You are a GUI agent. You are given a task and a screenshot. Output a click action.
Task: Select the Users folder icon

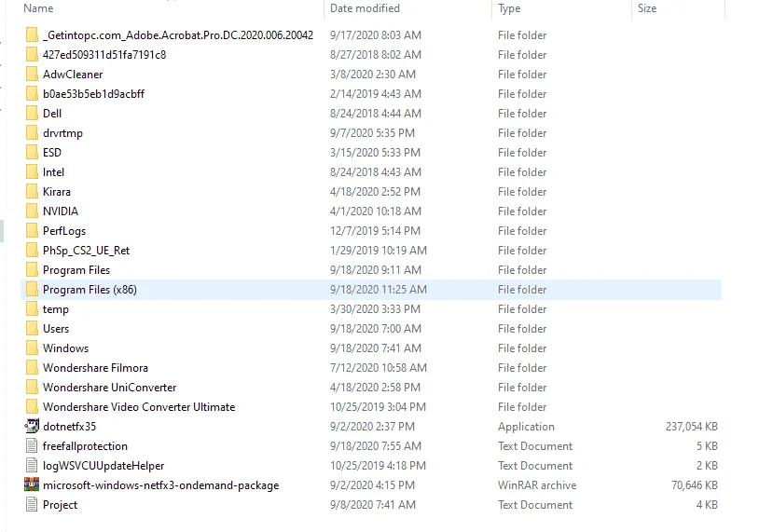(32, 328)
